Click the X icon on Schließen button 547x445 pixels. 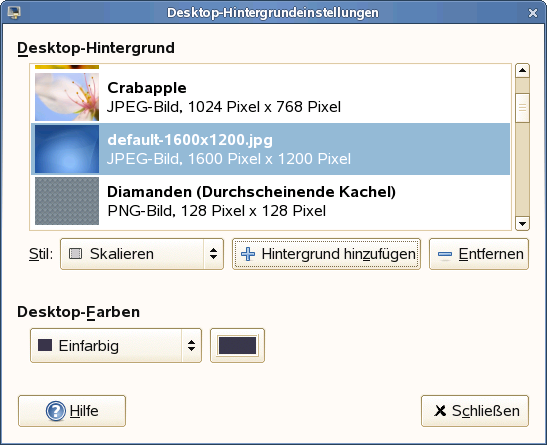[x=440, y=411]
